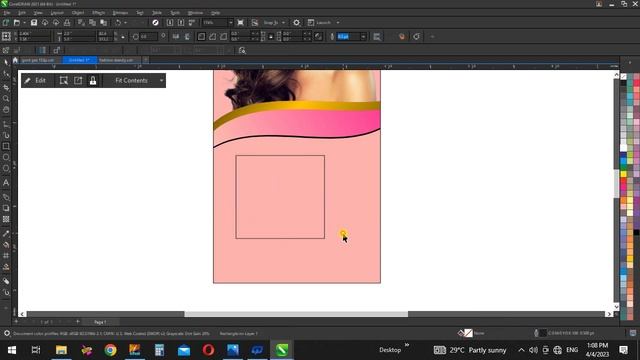Select the Mesh Fill grid tool
Image resolution: width=640 pixels, height=360 pixels.
(x=6, y=256)
